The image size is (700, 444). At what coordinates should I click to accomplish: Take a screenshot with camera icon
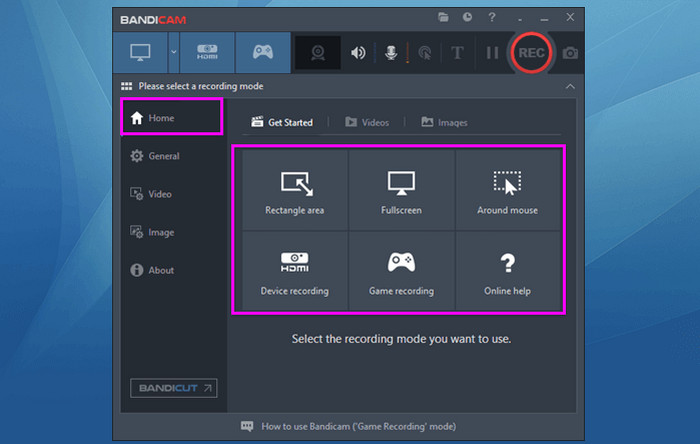[570, 53]
